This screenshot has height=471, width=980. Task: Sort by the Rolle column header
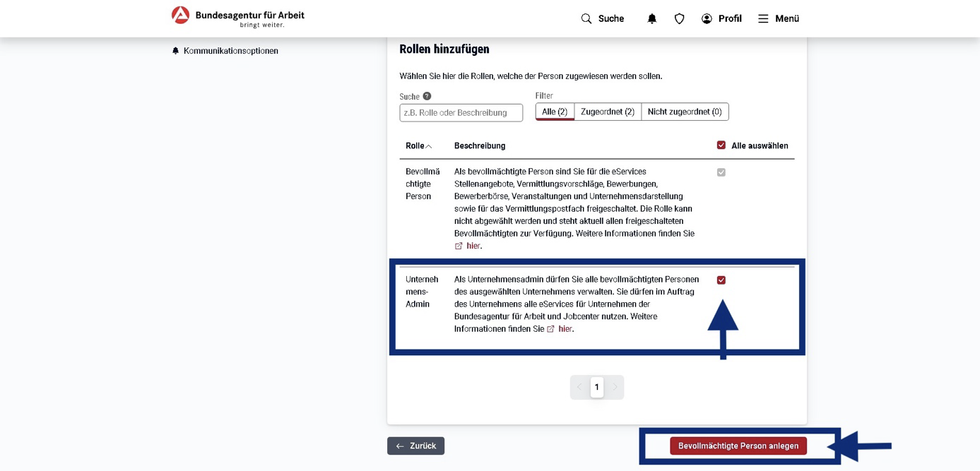418,146
